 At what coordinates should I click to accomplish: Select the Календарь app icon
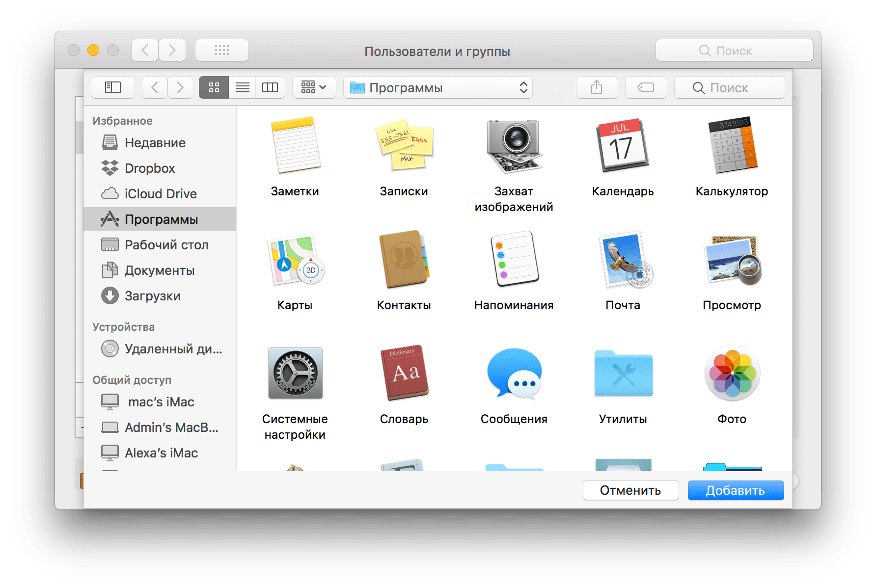(x=623, y=145)
